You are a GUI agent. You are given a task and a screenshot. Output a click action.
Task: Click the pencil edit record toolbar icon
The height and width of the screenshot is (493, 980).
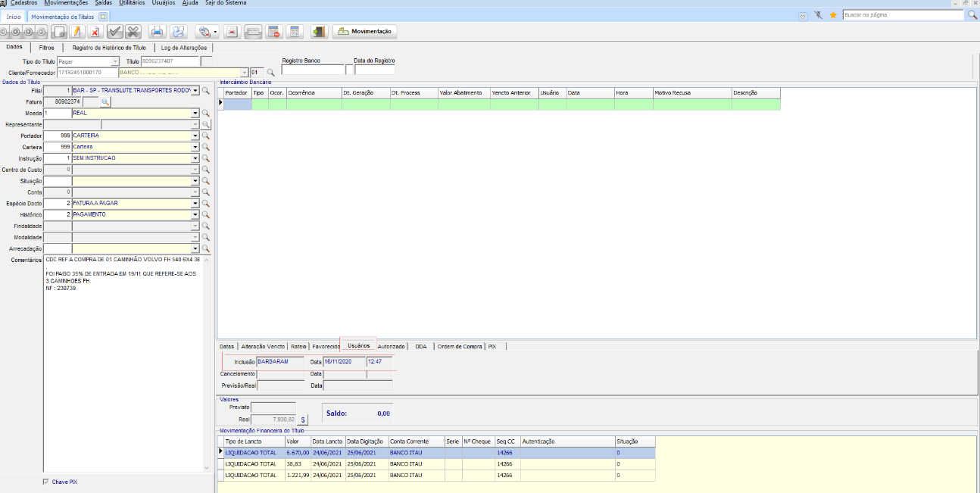(76, 32)
